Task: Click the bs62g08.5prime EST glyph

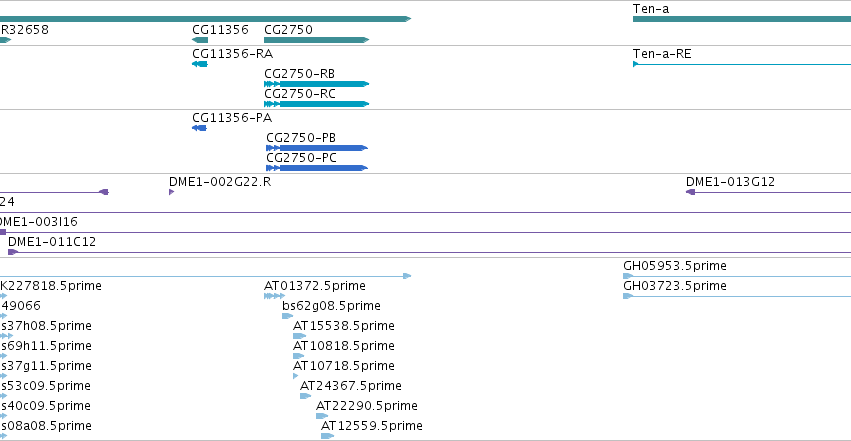Action: (x=288, y=316)
